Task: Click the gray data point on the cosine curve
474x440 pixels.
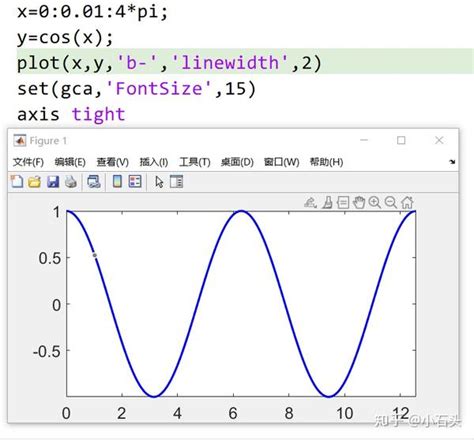Action: (95, 255)
